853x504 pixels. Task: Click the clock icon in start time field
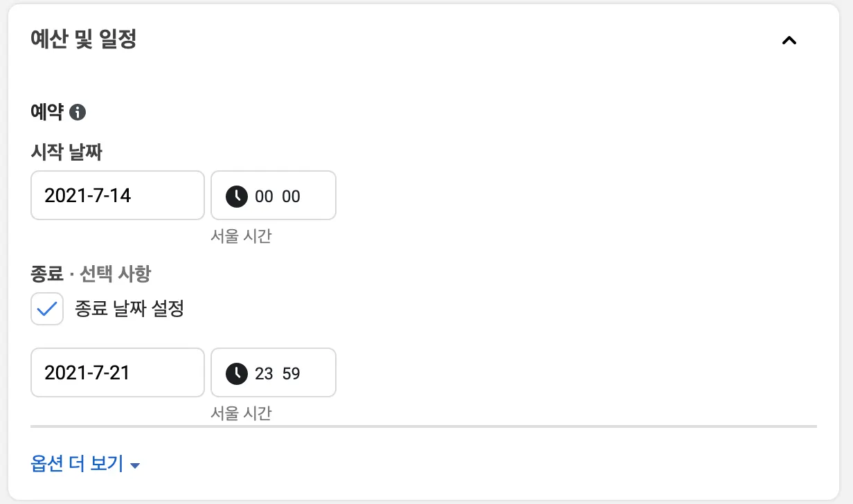click(237, 196)
